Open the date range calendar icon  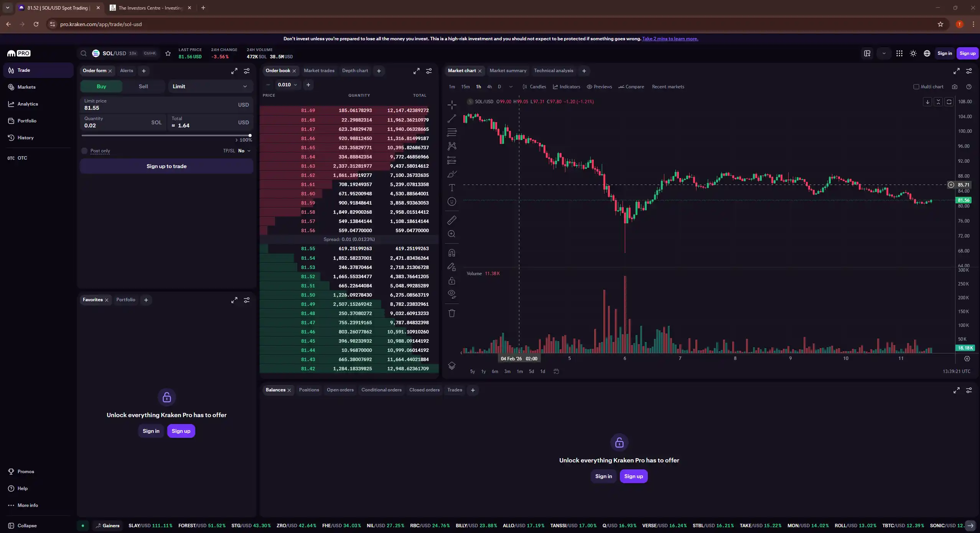tap(556, 371)
